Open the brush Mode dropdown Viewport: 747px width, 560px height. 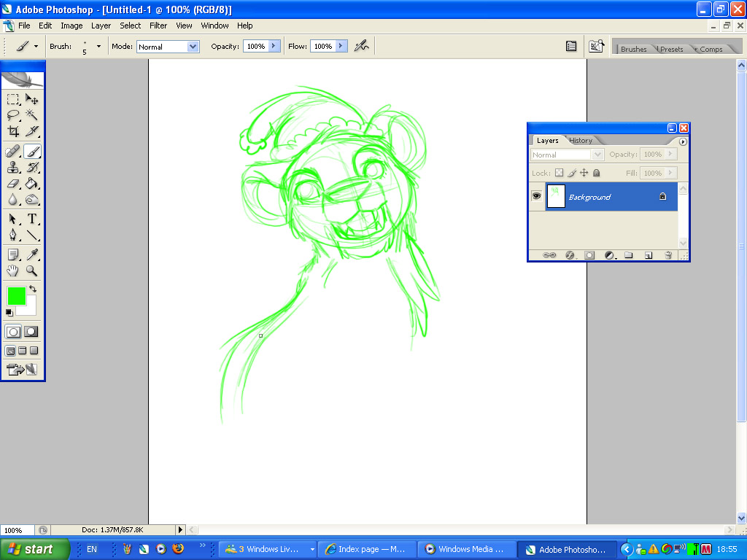pyautogui.click(x=193, y=47)
